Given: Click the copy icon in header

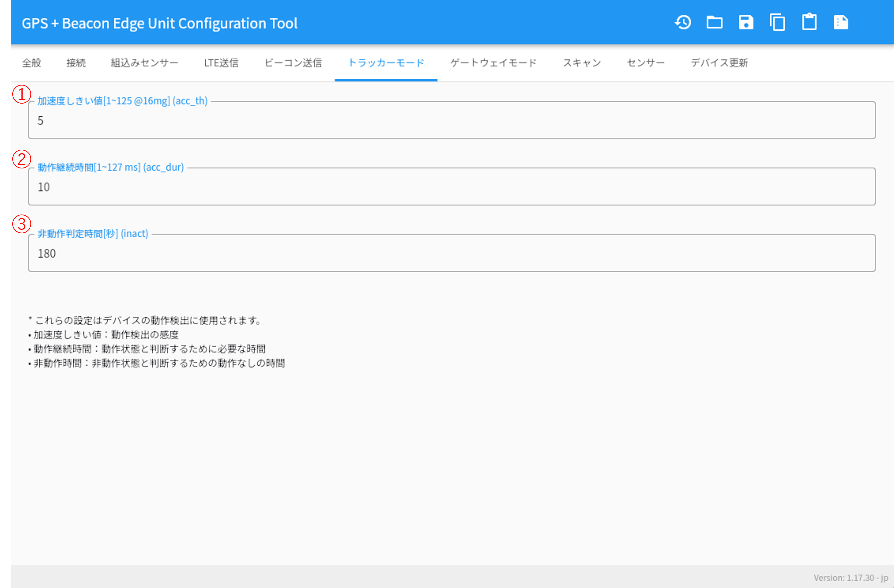Looking at the screenshot, I should tap(778, 23).
